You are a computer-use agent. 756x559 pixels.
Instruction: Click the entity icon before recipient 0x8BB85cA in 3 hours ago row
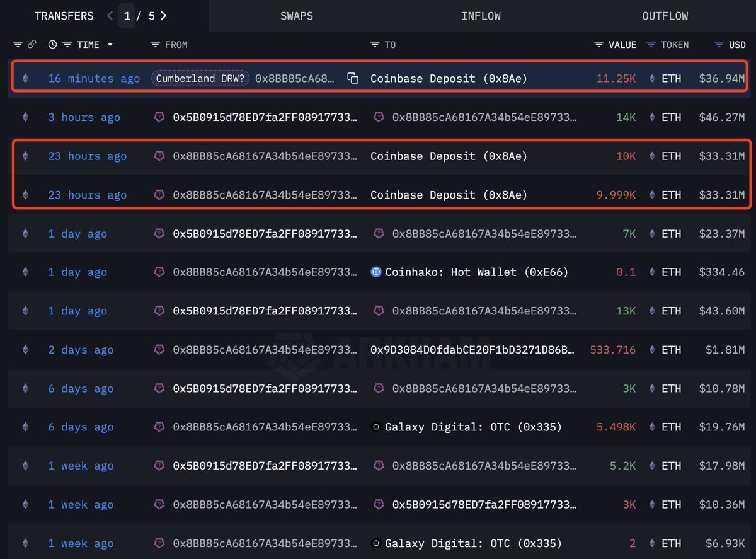[x=379, y=117]
